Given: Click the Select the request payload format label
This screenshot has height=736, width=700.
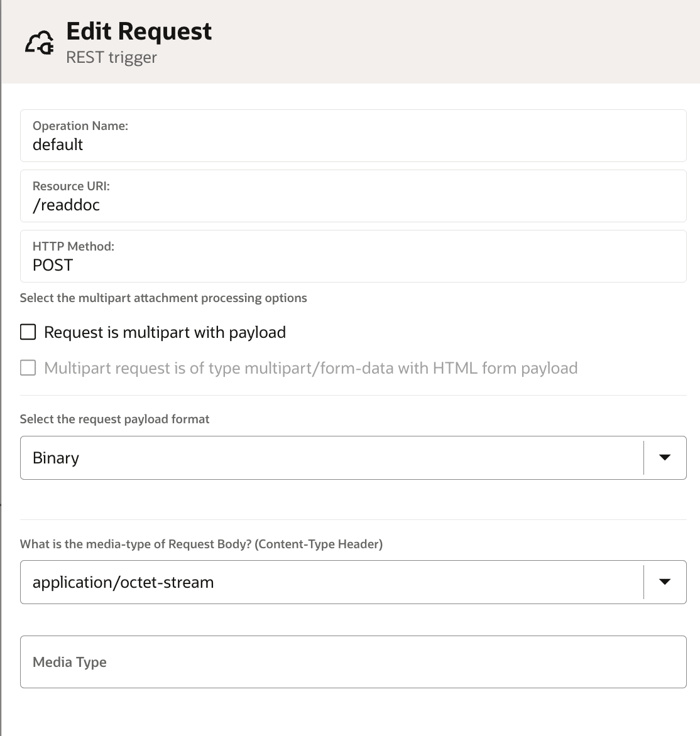Looking at the screenshot, I should point(114,419).
